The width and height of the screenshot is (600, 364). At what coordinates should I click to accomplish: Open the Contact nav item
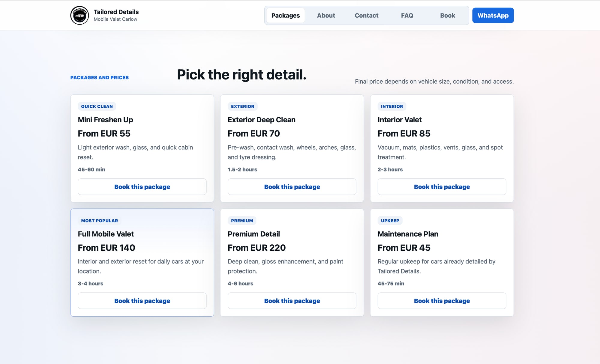click(x=366, y=15)
